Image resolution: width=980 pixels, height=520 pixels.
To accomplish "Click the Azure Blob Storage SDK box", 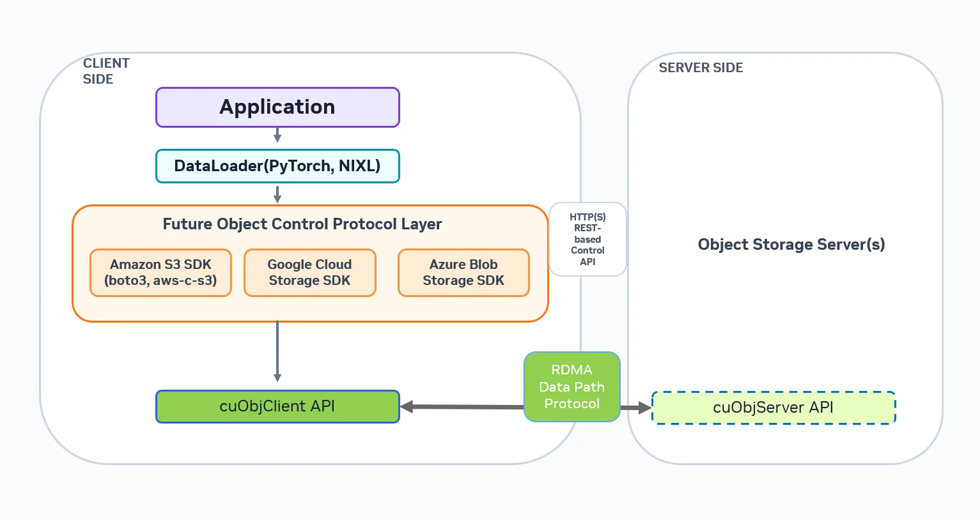I will pyautogui.click(x=463, y=273).
